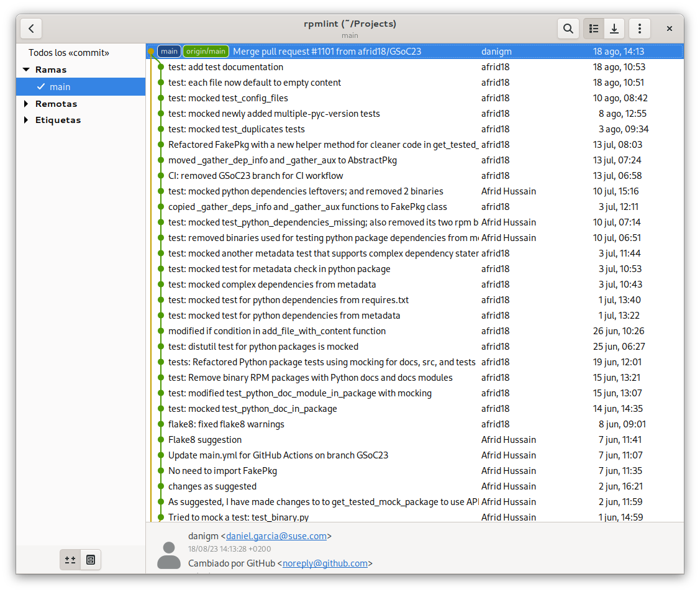Select 'moved _gather_dep_info' commit row
This screenshot has width=700, height=592.
415,160
